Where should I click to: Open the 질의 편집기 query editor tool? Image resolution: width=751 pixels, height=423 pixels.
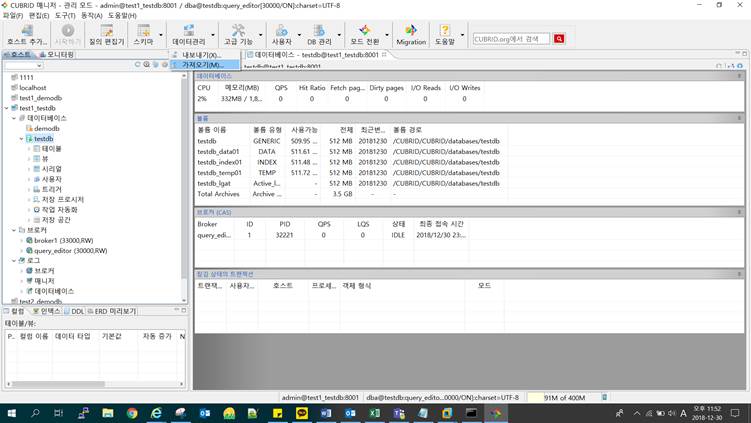click(106, 34)
